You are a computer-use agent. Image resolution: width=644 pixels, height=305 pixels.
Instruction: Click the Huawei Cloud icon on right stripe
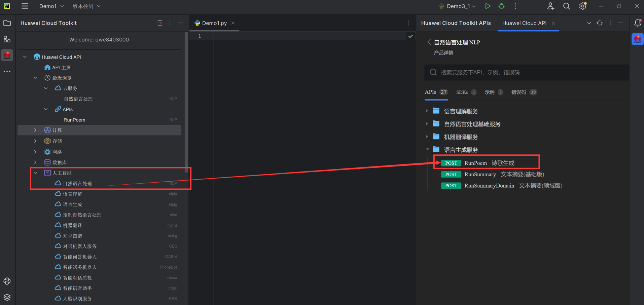(x=637, y=39)
